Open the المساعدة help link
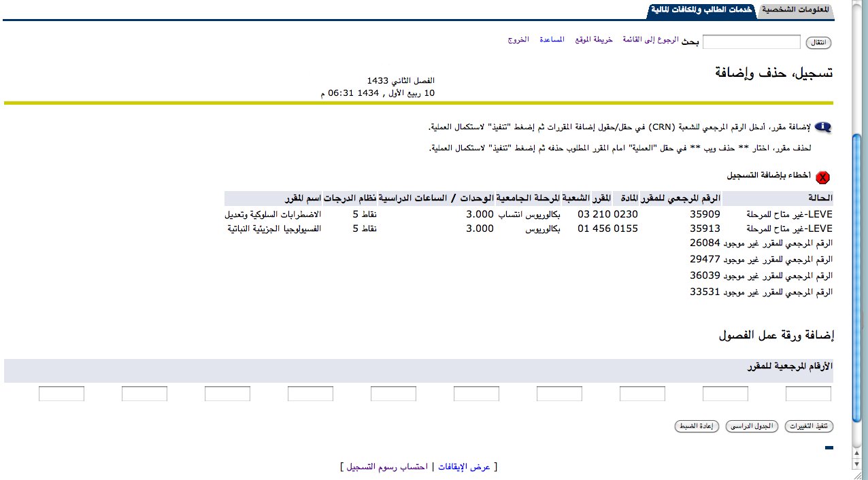Image resolution: width=868 pixels, height=480 pixels. point(552,39)
